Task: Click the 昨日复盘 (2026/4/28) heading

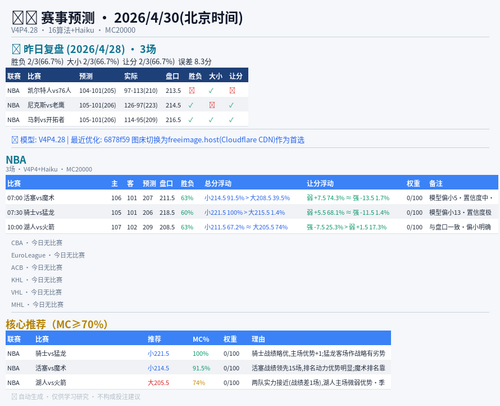Action: click(x=84, y=49)
